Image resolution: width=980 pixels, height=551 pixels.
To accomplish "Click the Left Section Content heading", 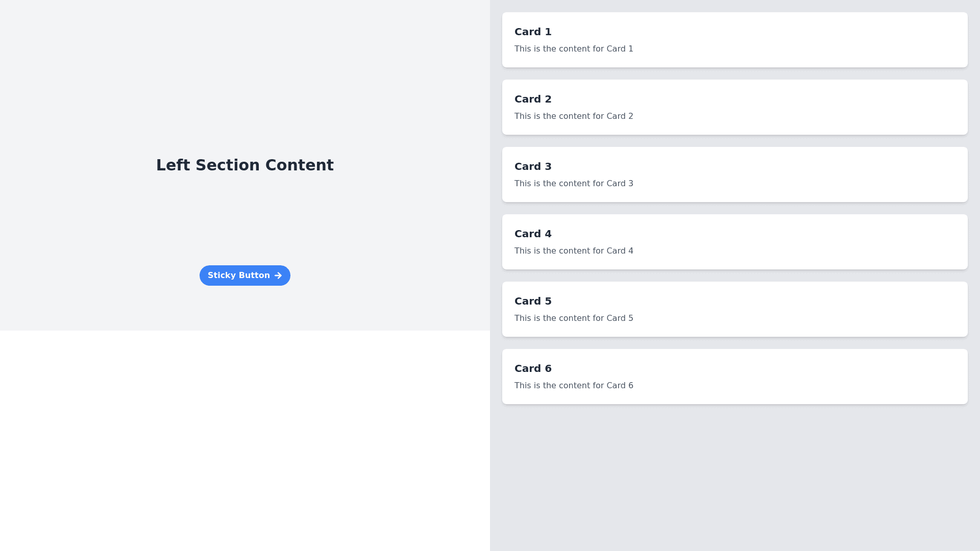I will tap(244, 165).
